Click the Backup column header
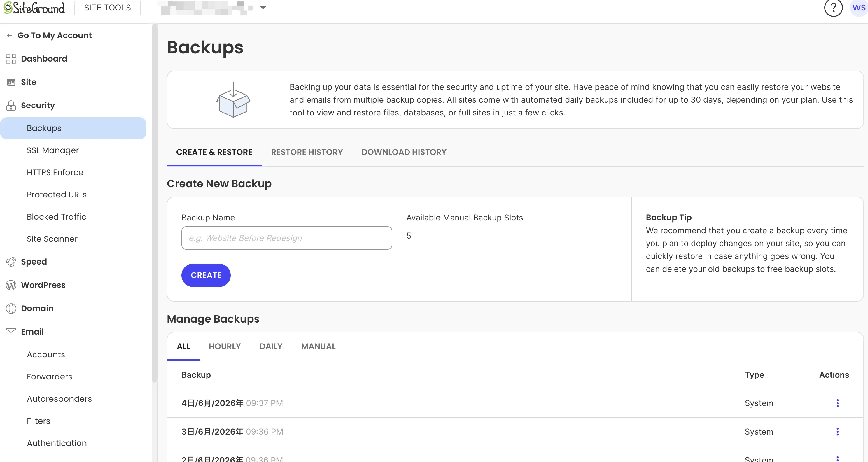868x462 pixels. pyautogui.click(x=196, y=375)
